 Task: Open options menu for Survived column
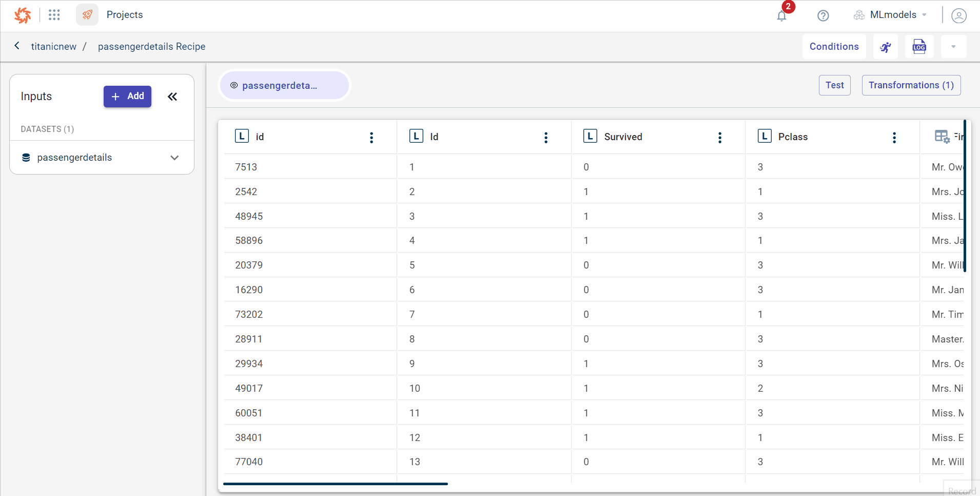pos(720,137)
